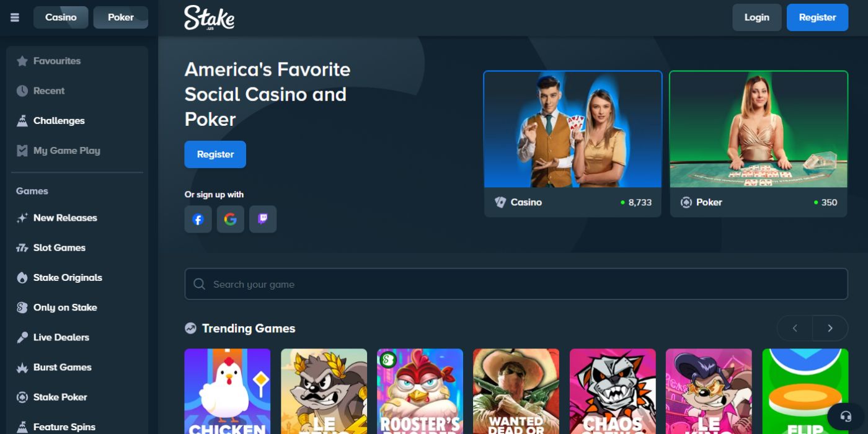Switch to the Poker tab
Screen dimensions: 868x434
click(121, 17)
